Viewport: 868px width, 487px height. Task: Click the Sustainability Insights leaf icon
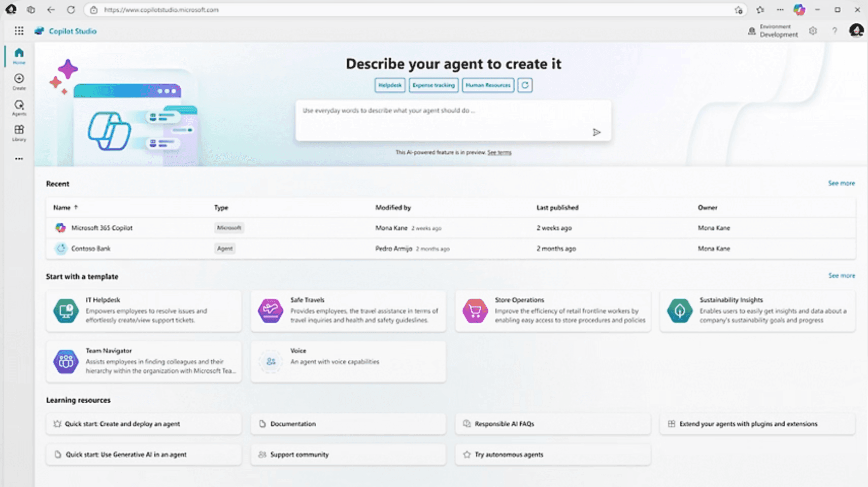680,310
